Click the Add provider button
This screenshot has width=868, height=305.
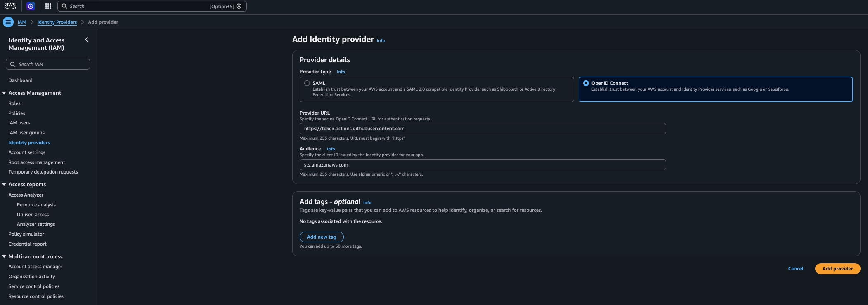coord(837,269)
